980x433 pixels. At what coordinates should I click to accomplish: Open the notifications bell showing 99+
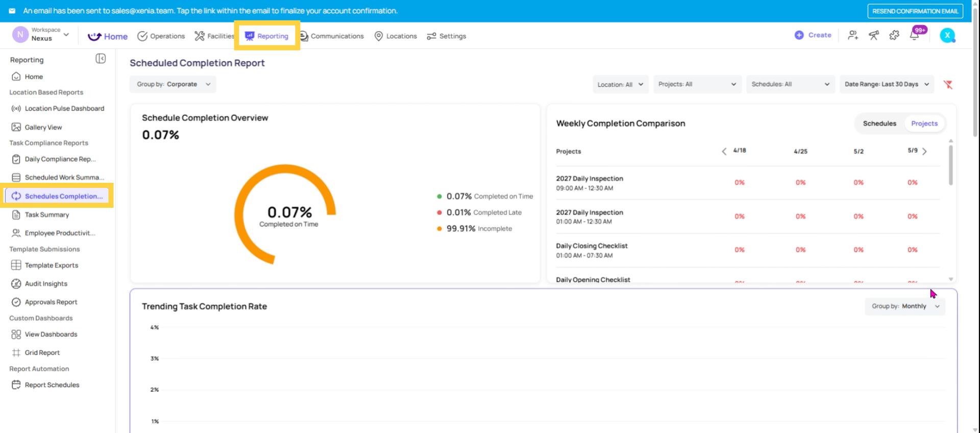point(915,35)
